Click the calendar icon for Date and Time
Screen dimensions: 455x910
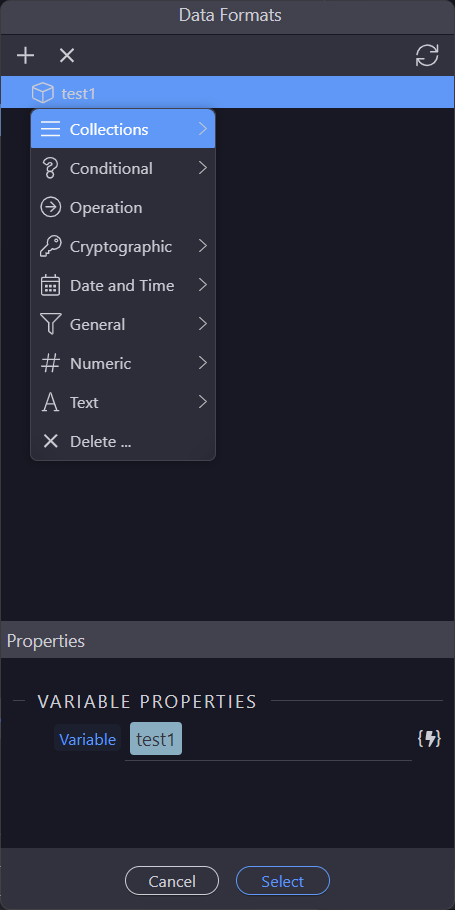pos(50,286)
